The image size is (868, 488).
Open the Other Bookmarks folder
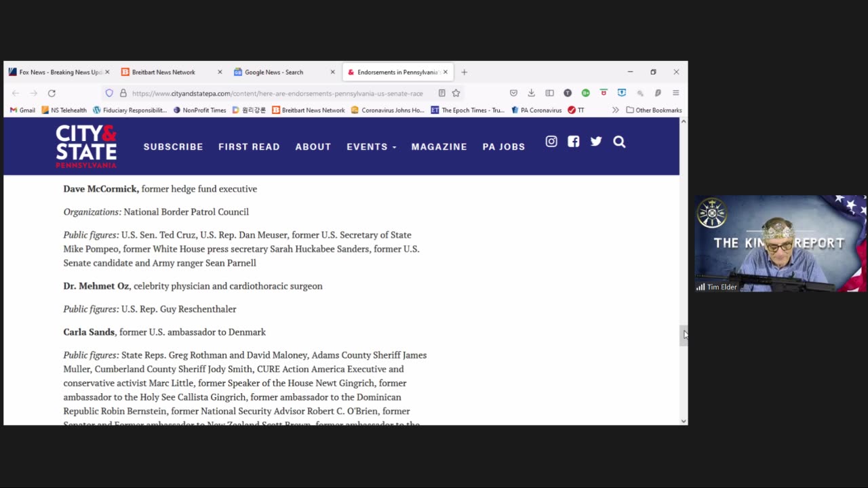654,110
